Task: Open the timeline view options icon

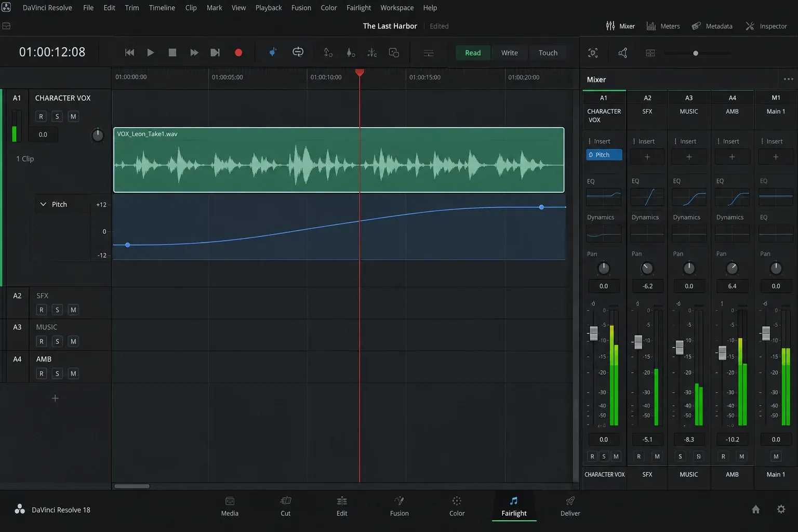Action: (428, 53)
